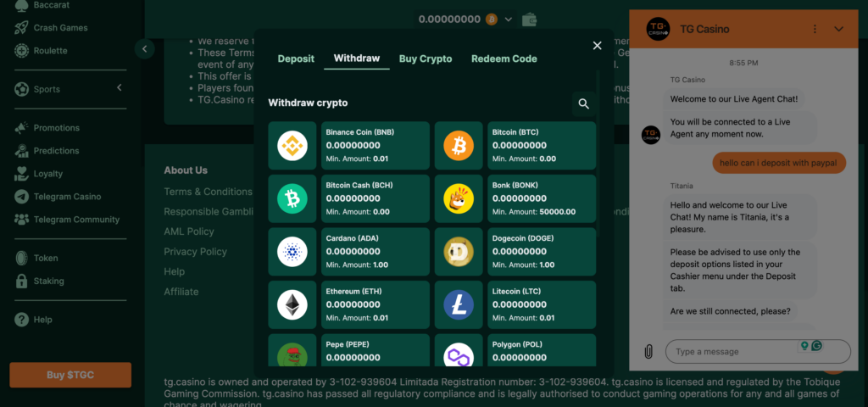Click Bitcoin icon beside header balance

(492, 20)
